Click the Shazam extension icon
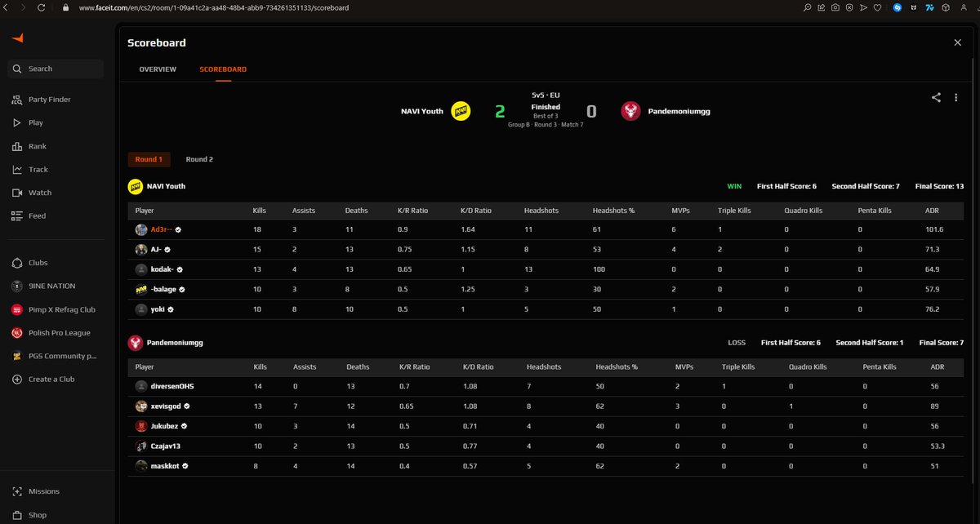 [897, 7]
